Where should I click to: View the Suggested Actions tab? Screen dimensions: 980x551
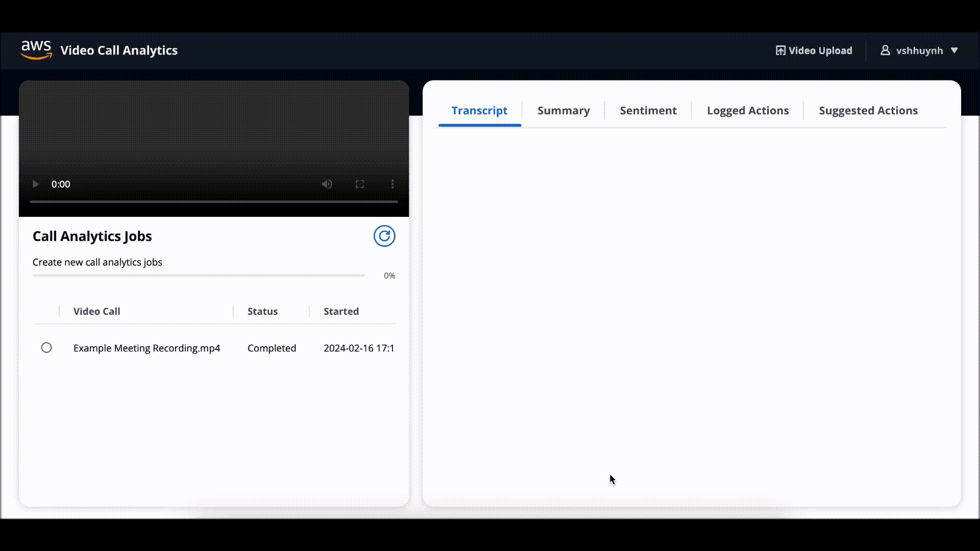coord(868,111)
